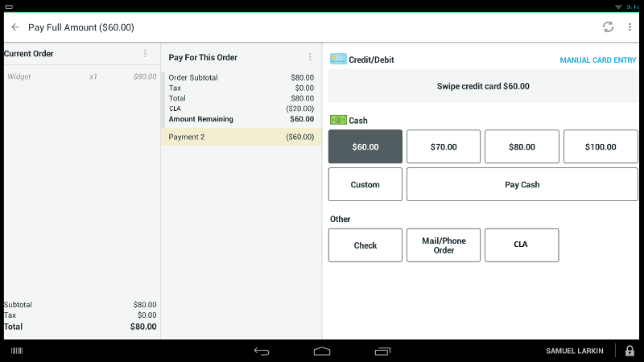Go back using the top-left arrow
Viewport: 644px width, 362px height.
pyautogui.click(x=15, y=27)
